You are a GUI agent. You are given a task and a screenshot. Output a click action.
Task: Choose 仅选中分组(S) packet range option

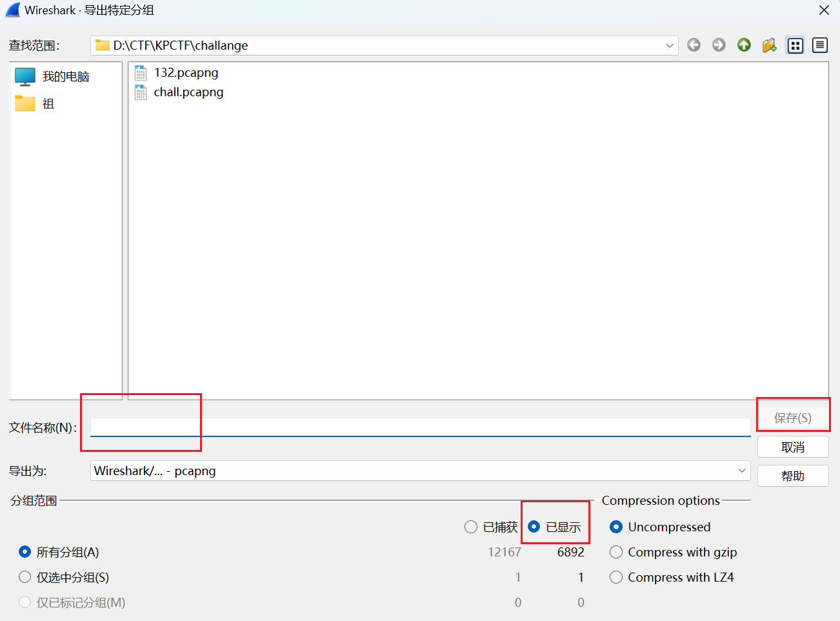click(25, 577)
